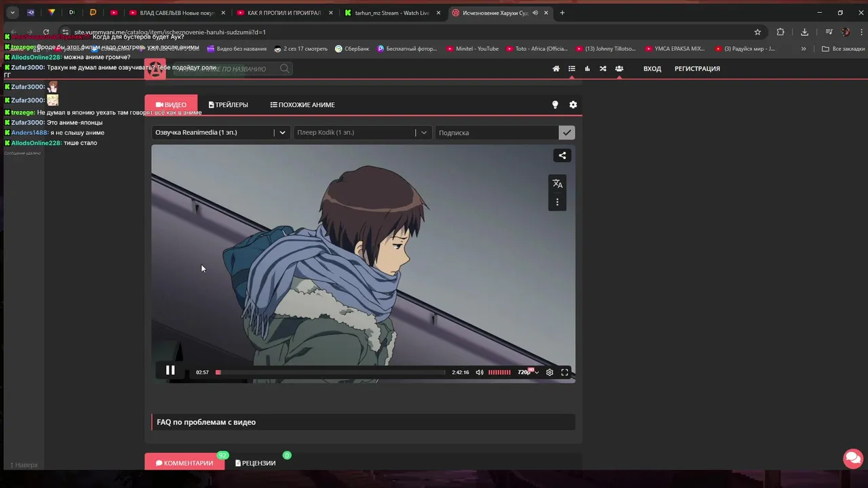868x488 pixels.
Task: Seek on the video progress bar
Action: coord(330,372)
